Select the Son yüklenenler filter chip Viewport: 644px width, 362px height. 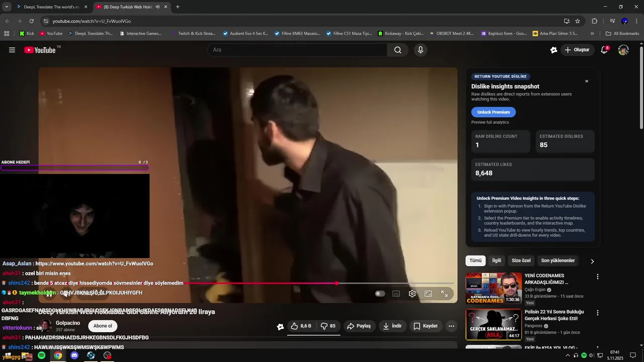coord(557,260)
